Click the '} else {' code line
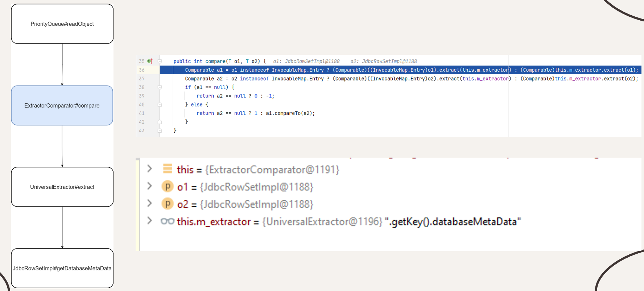The image size is (644, 291). 197,105
